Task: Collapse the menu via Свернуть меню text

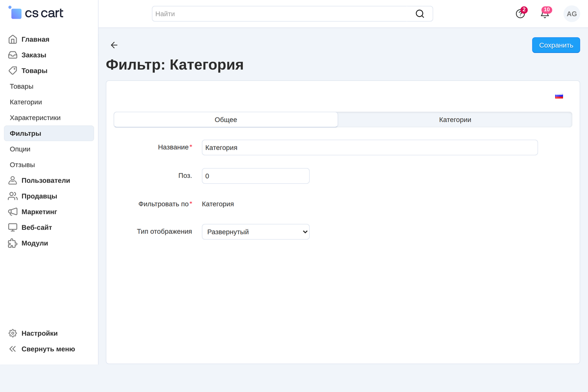Action: pos(48,349)
